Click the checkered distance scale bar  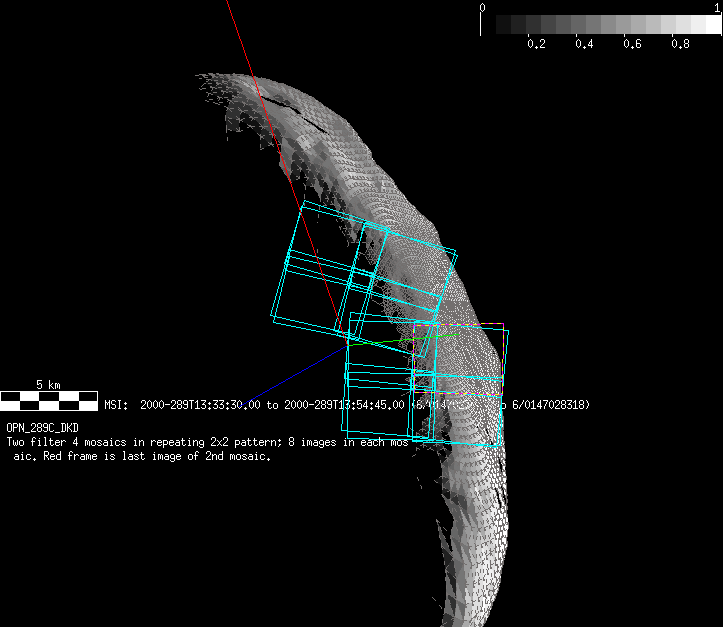click(x=48, y=401)
